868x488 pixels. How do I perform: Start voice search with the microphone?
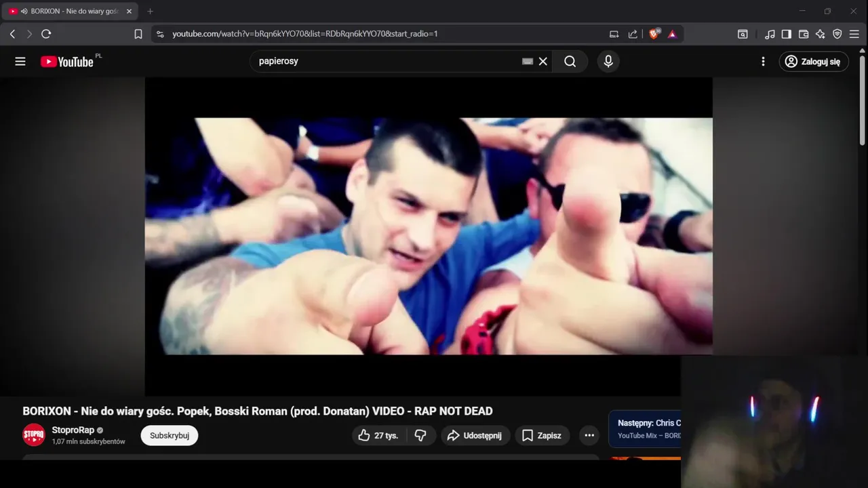tap(608, 62)
